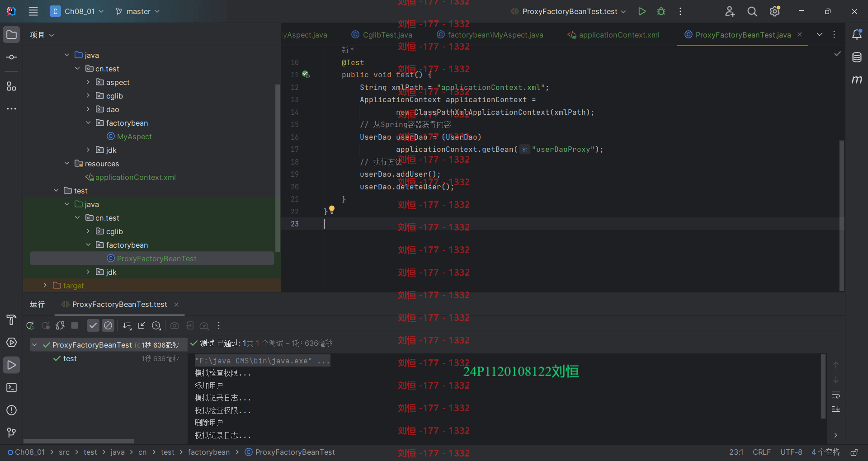Click the test tree horizontal scrollbar
Viewport: 868px width, 461px height.
pos(79,441)
